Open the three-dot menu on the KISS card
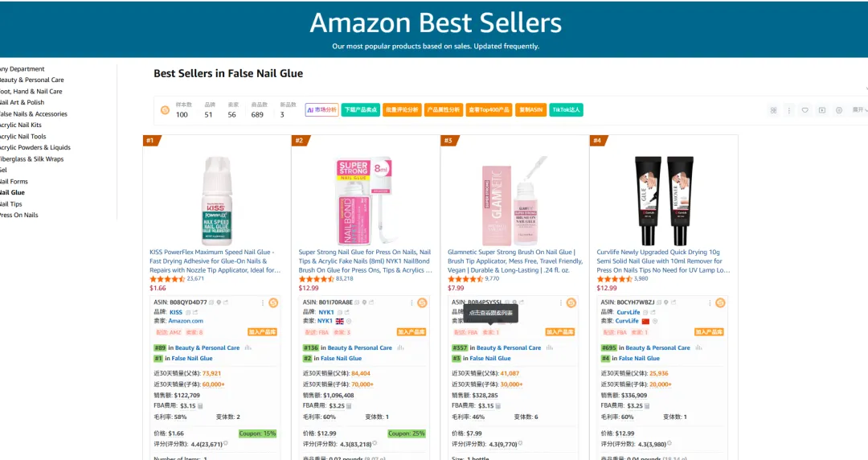Image resolution: width=868 pixels, height=460 pixels. (x=263, y=302)
